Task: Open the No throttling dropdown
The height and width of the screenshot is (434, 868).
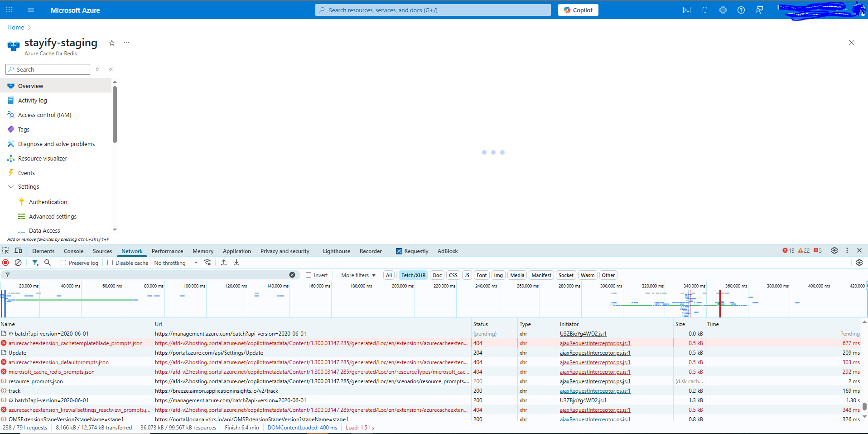Action: point(176,263)
